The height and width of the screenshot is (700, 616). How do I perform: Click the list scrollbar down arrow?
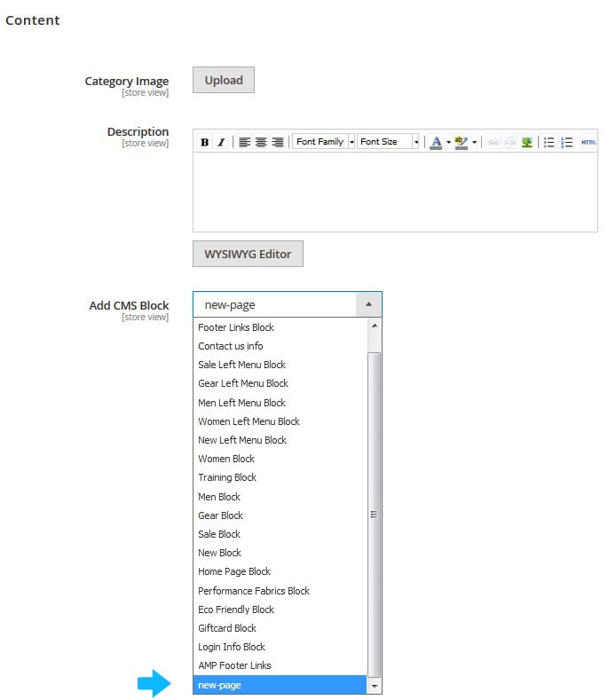[x=375, y=686]
